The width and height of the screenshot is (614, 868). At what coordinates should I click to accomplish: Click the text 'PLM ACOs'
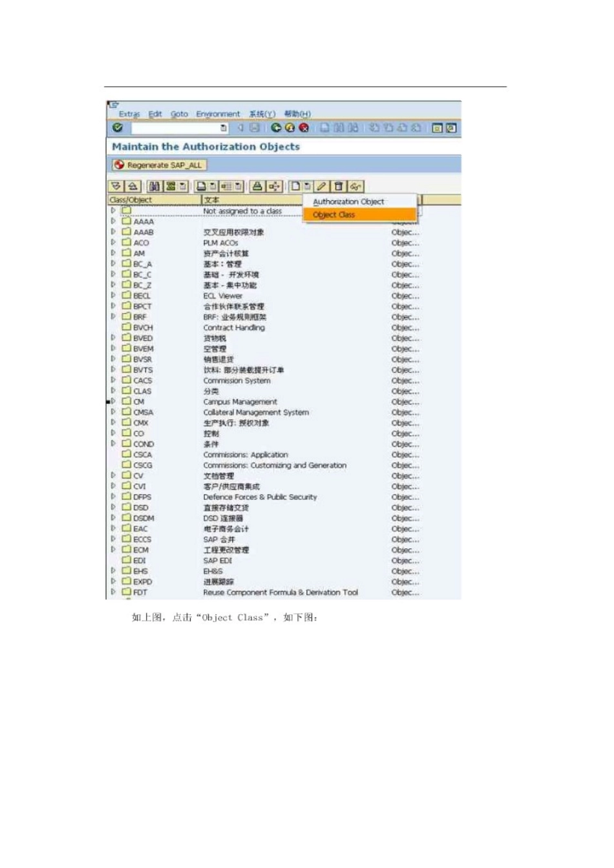click(x=221, y=243)
